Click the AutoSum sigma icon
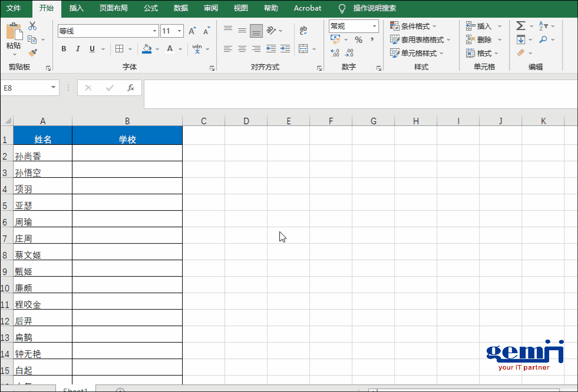The width and height of the screenshot is (578, 392). click(520, 26)
